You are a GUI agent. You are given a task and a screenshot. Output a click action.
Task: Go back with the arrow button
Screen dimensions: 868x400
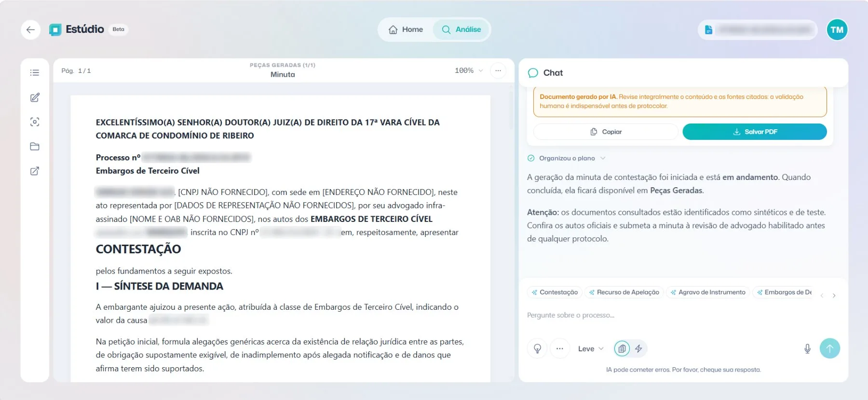tap(30, 30)
